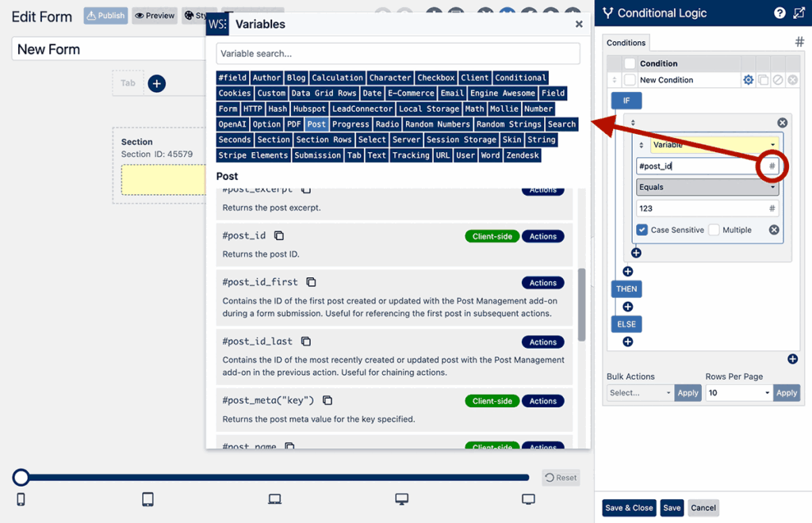This screenshot has height=523, width=812.
Task: Publish the form
Action: click(105, 16)
